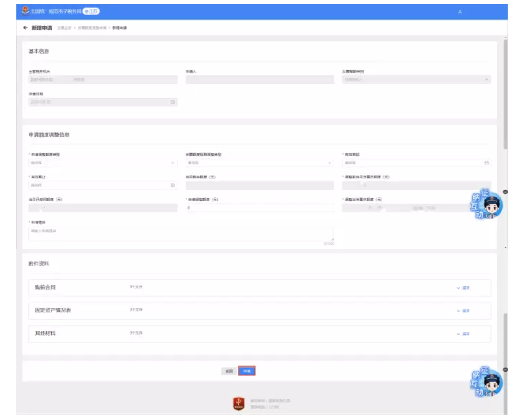Open 征纳互动 mascot beside the 申请理由 section

(x=488, y=206)
